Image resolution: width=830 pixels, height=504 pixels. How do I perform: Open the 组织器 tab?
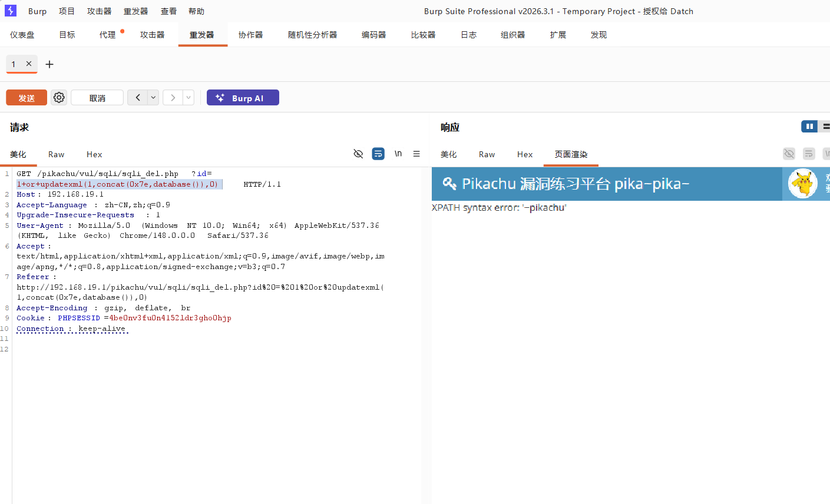click(513, 35)
